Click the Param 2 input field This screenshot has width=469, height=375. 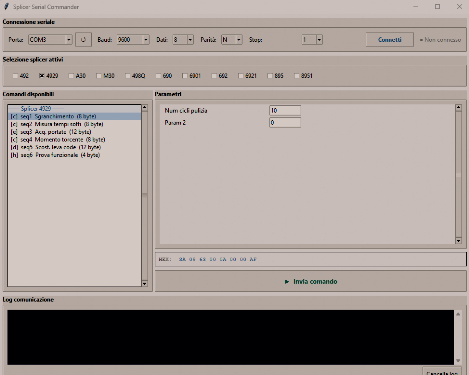285,123
